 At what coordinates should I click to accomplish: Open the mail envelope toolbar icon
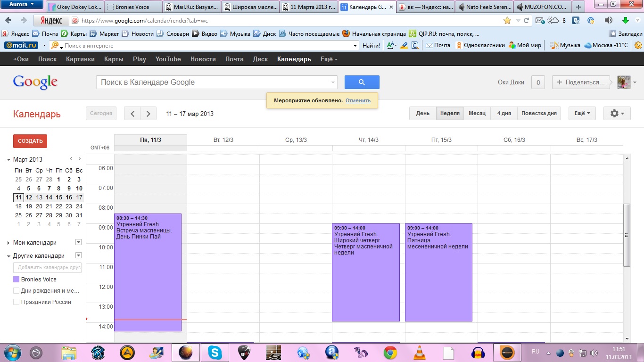(540, 21)
